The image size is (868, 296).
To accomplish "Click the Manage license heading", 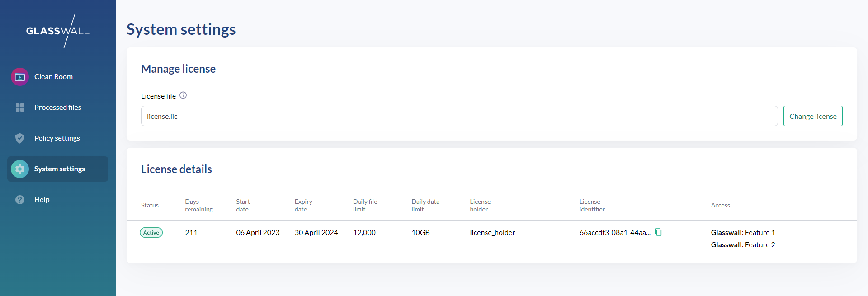I will point(178,69).
